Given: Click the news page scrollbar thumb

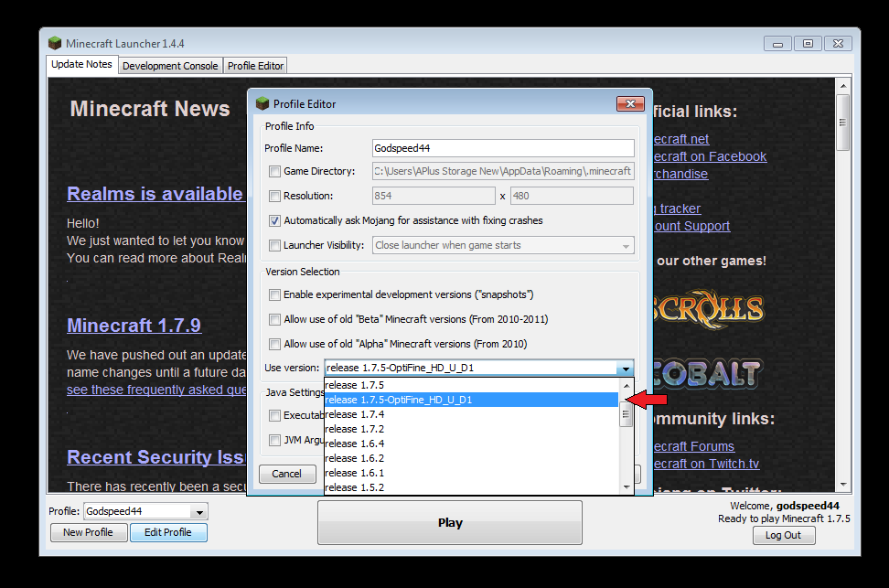Looking at the screenshot, I should [x=843, y=122].
